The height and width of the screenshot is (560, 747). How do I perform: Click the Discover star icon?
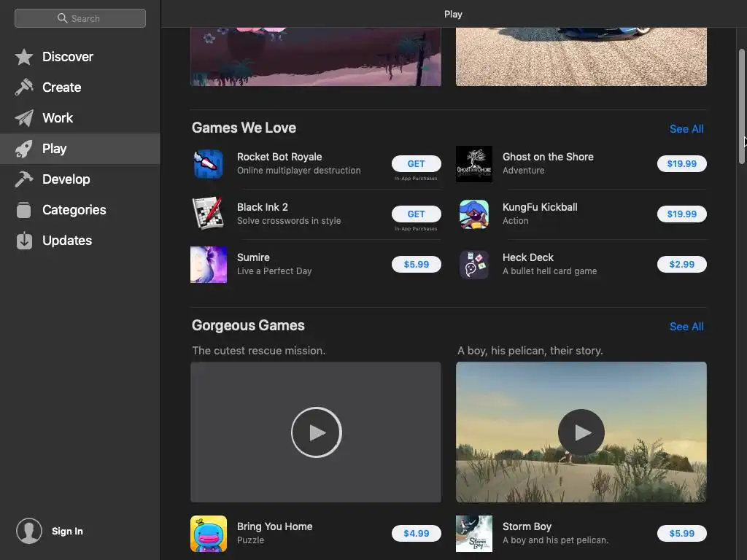24,57
